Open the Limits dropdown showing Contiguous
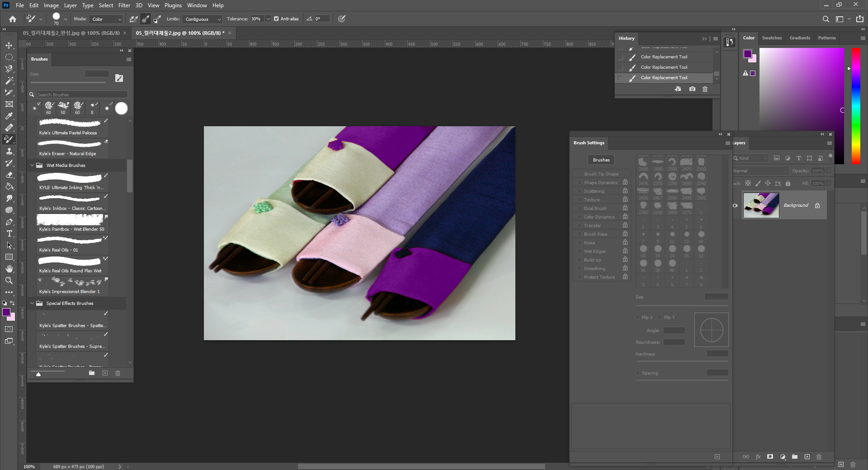The width and height of the screenshot is (868, 470). pyautogui.click(x=203, y=19)
